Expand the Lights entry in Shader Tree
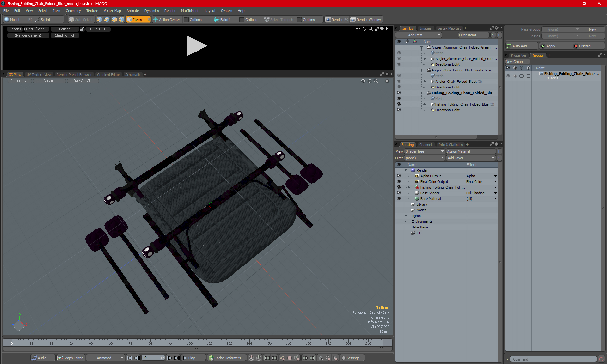 coord(406,216)
